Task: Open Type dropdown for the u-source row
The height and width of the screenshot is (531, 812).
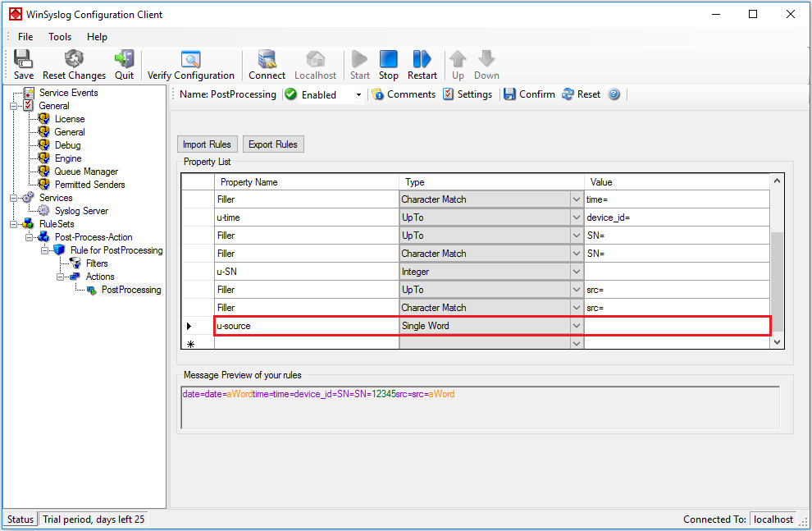Action: (577, 326)
